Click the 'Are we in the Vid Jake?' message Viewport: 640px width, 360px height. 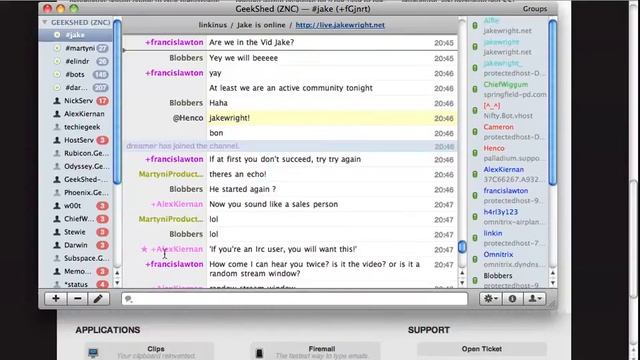[251, 42]
